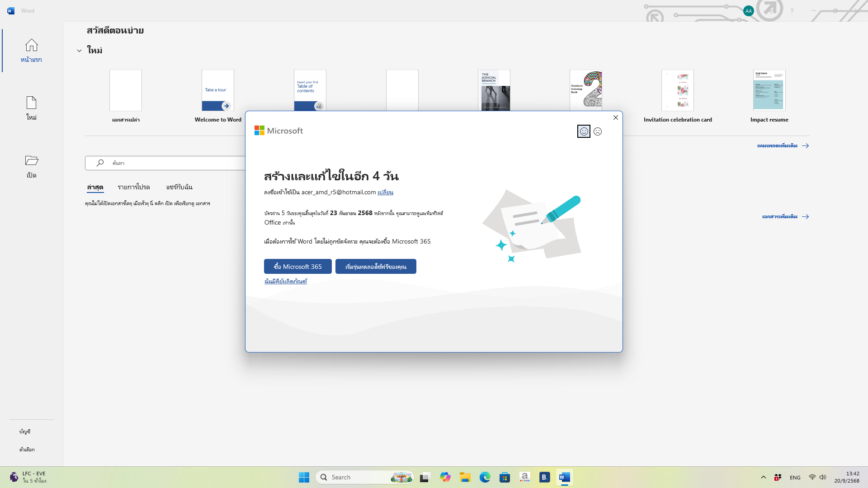
Task: Open Microsoft Edge from the taskbar
Action: coord(485,477)
